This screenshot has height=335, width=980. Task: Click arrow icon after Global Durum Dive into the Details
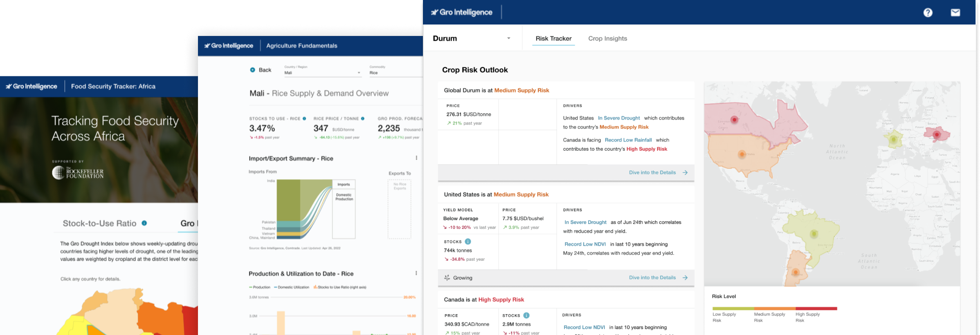685,172
